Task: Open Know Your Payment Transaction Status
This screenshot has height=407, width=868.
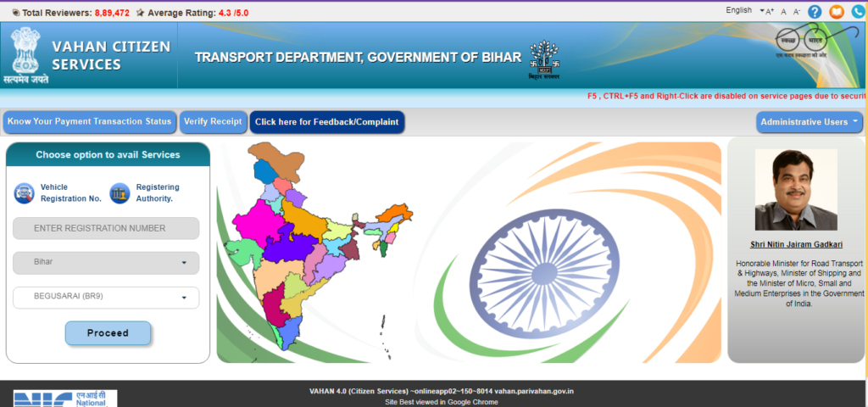Action: [89, 122]
